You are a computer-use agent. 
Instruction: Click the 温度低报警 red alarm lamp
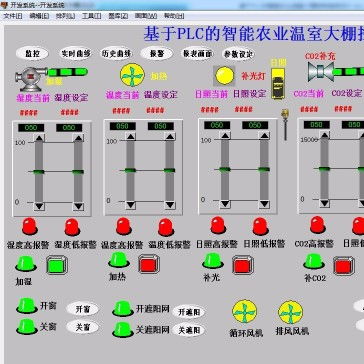(166, 227)
